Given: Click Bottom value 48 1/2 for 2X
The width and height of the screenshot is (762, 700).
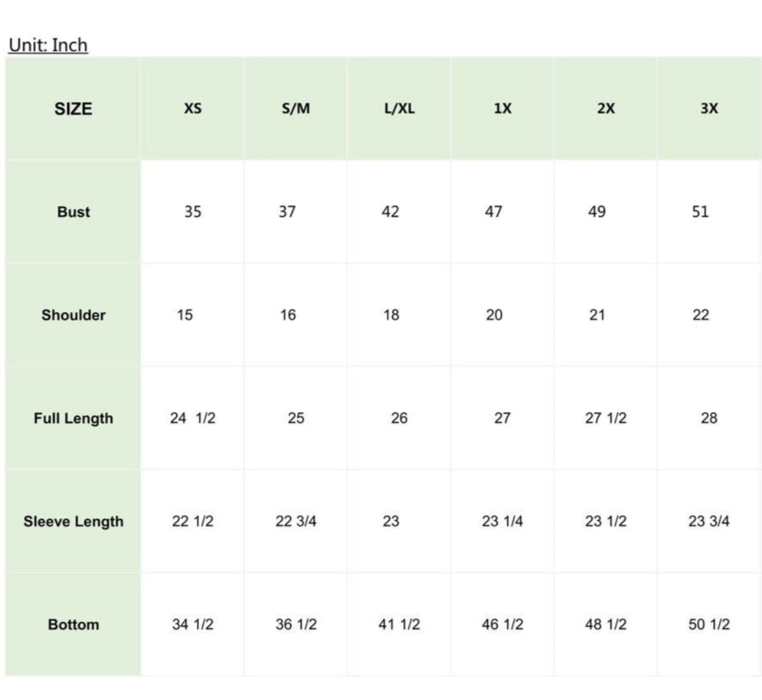Looking at the screenshot, I should point(606,624).
